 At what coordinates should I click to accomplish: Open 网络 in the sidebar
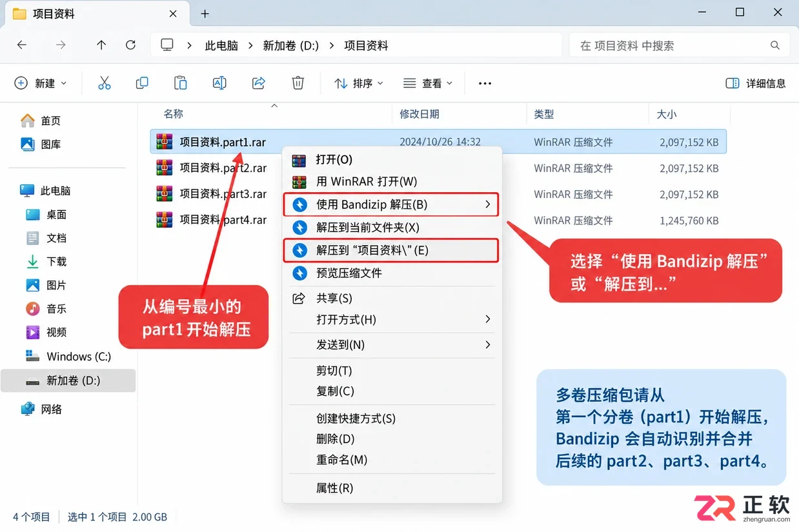click(x=41, y=409)
